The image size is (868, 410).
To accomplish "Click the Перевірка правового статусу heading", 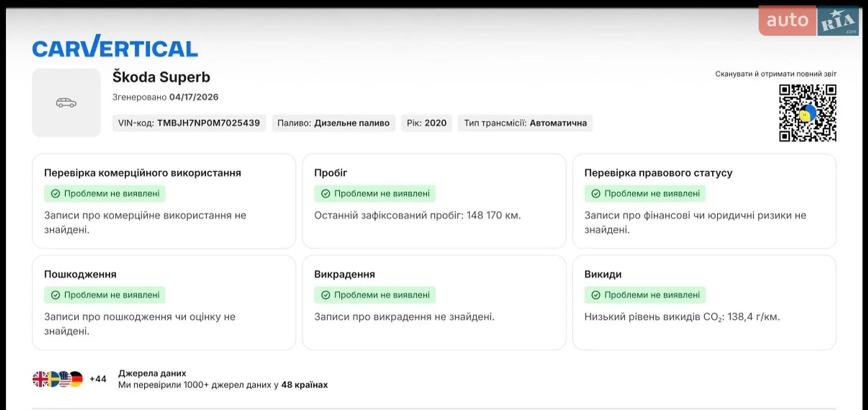I will [658, 173].
